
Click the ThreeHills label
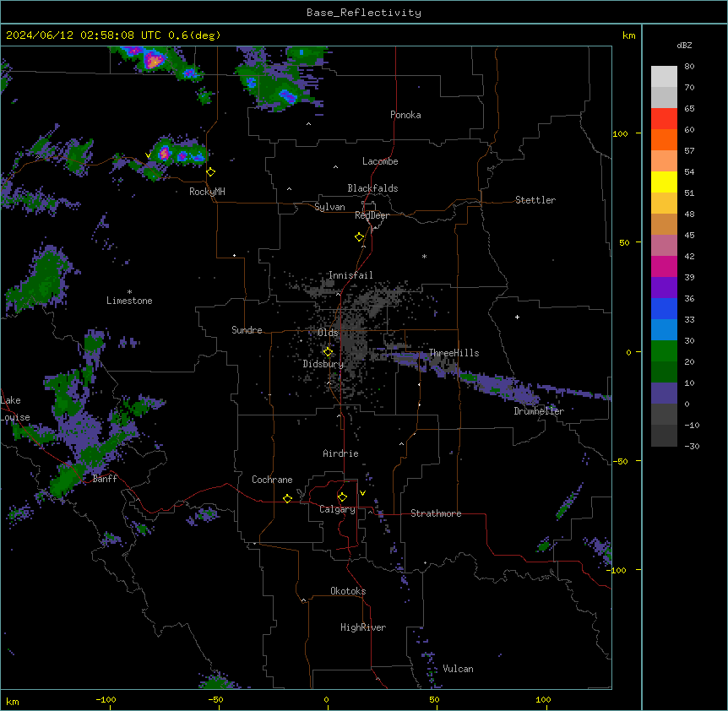[454, 353]
